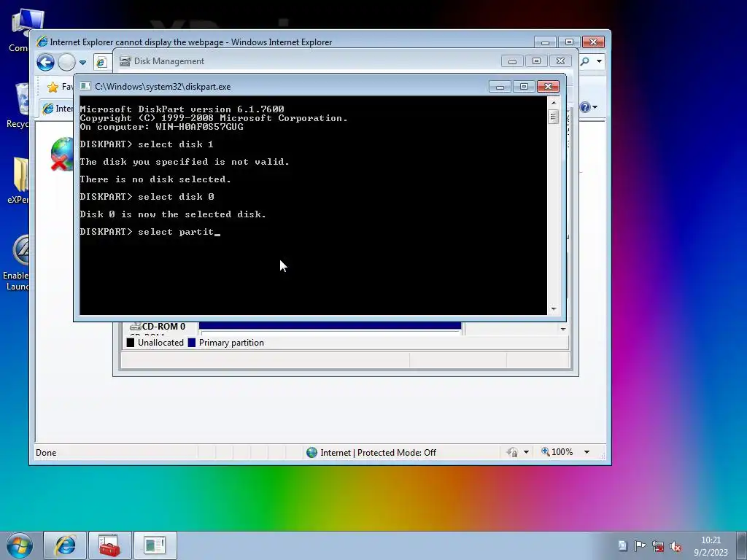Click the IE page tab icon
Image resolution: width=747 pixels, height=560 pixels.
click(47, 109)
